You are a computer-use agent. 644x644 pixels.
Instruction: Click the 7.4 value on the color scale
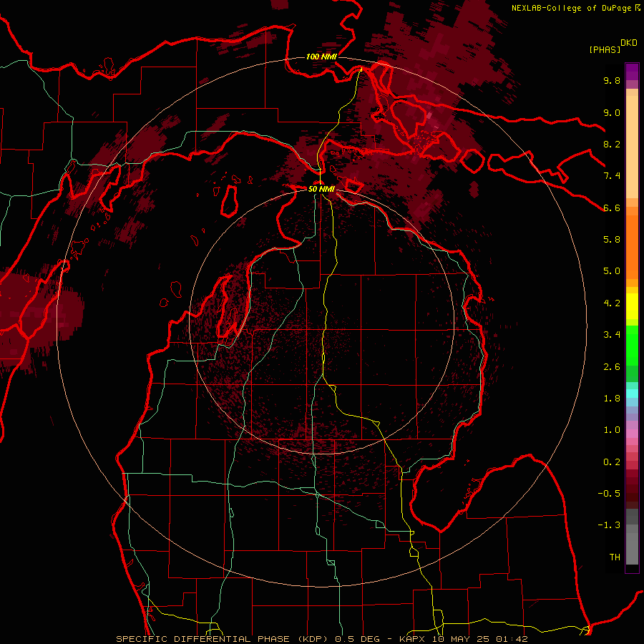tap(612, 176)
